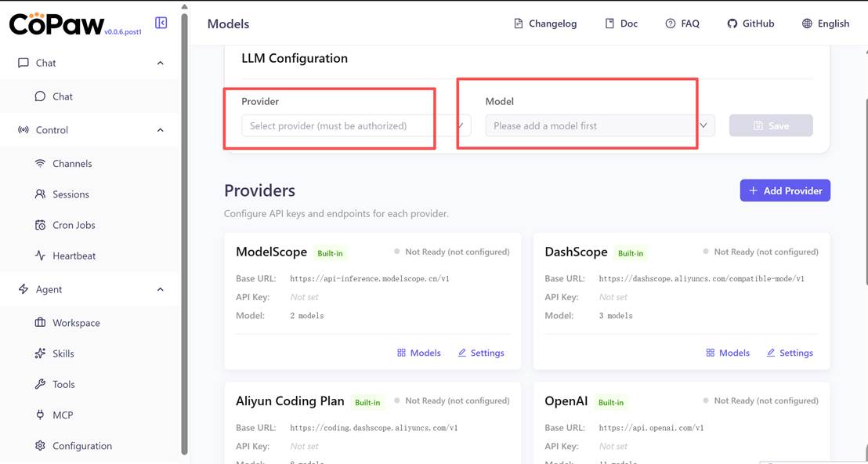Open the FAQ link
The image size is (868, 464).
pyautogui.click(x=682, y=24)
